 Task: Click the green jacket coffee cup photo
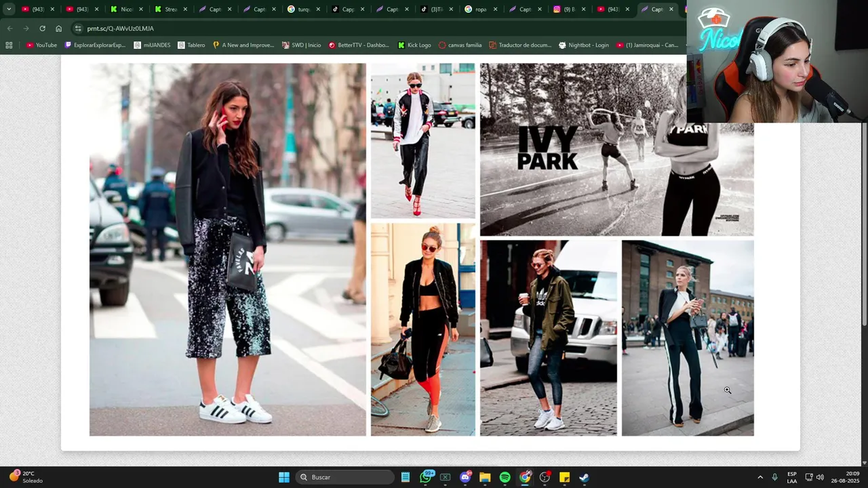(549, 338)
